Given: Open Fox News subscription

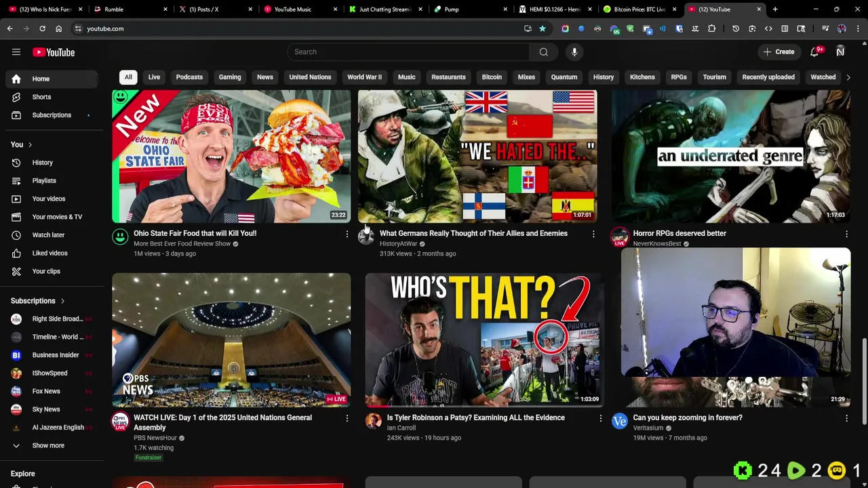Looking at the screenshot, I should coord(52,391).
